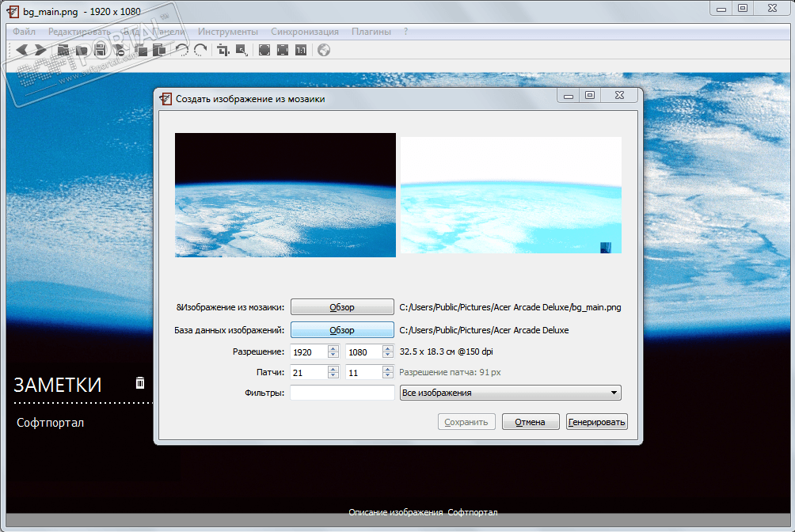The image size is (795, 532).
Task: Go to previous image in toolbar
Action: (22, 50)
